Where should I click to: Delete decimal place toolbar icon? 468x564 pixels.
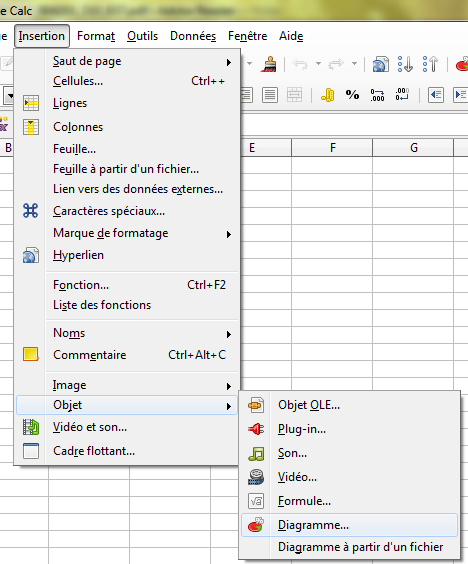pyautogui.click(x=402, y=95)
